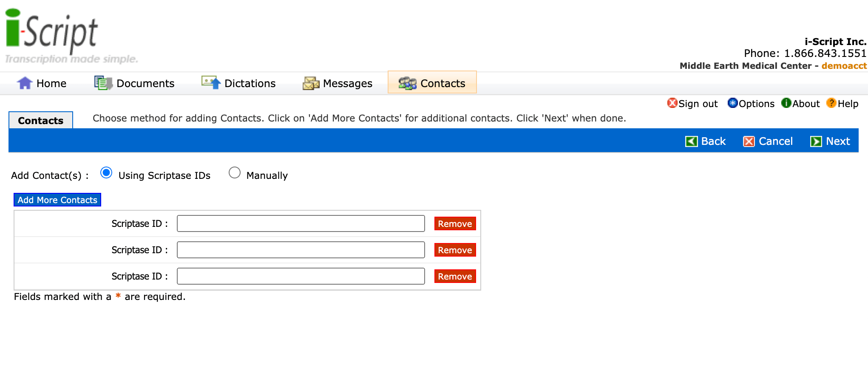Click the Dictations upload icon
Viewport: 868px width, 390px height.
(x=211, y=82)
